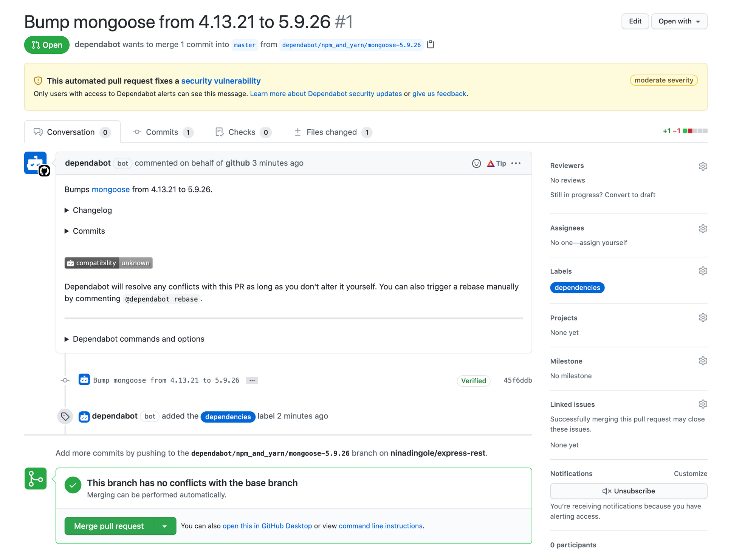Open merge method dropdown arrow
The width and height of the screenshot is (756, 553).
click(164, 526)
